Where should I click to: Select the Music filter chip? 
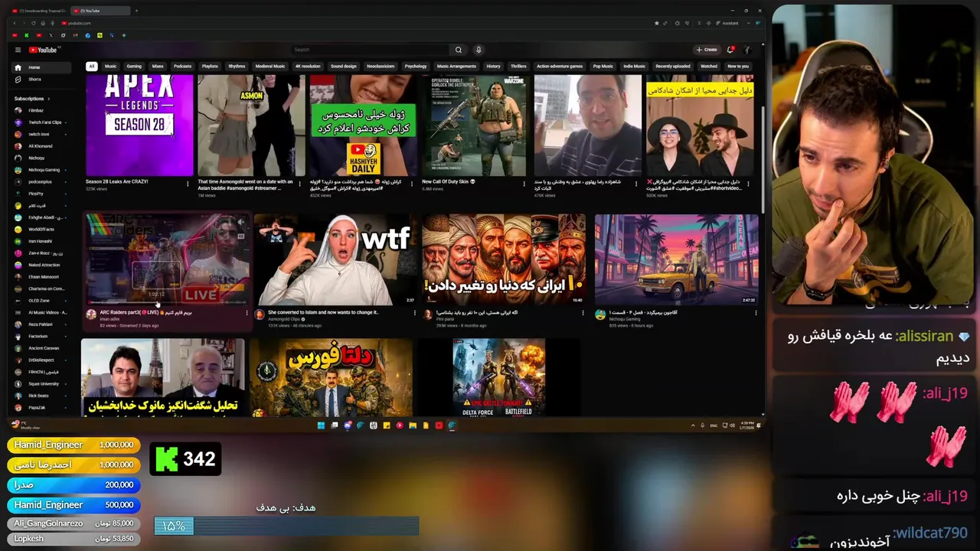[110, 67]
